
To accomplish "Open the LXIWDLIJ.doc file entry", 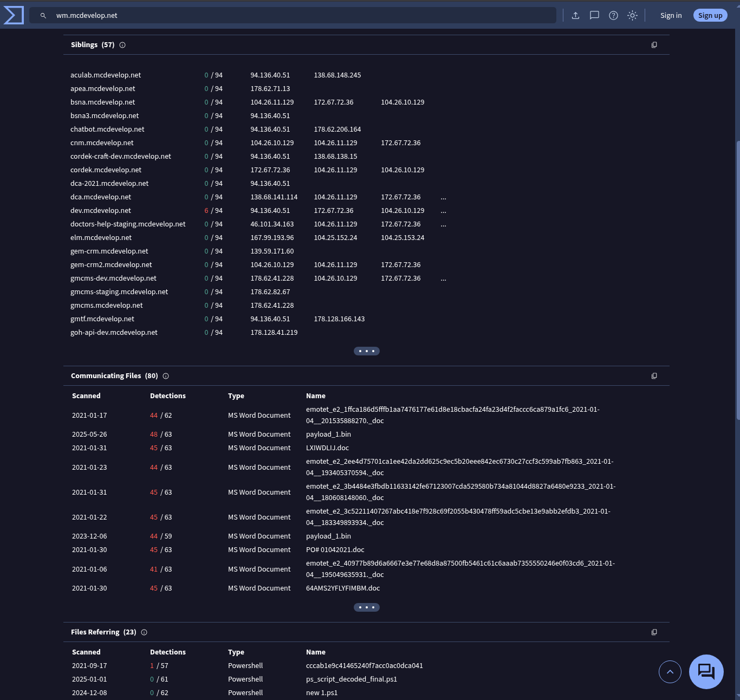I will click(327, 448).
